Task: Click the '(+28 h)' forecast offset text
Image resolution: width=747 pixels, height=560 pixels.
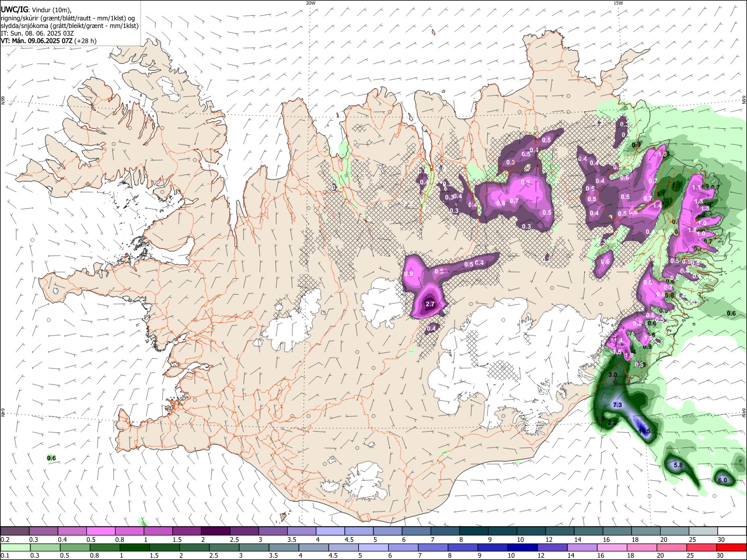Action: point(86,41)
